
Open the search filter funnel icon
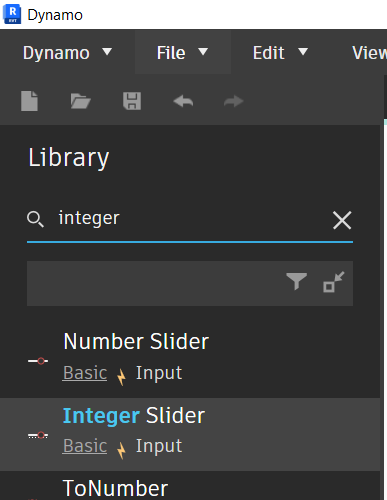point(296,281)
